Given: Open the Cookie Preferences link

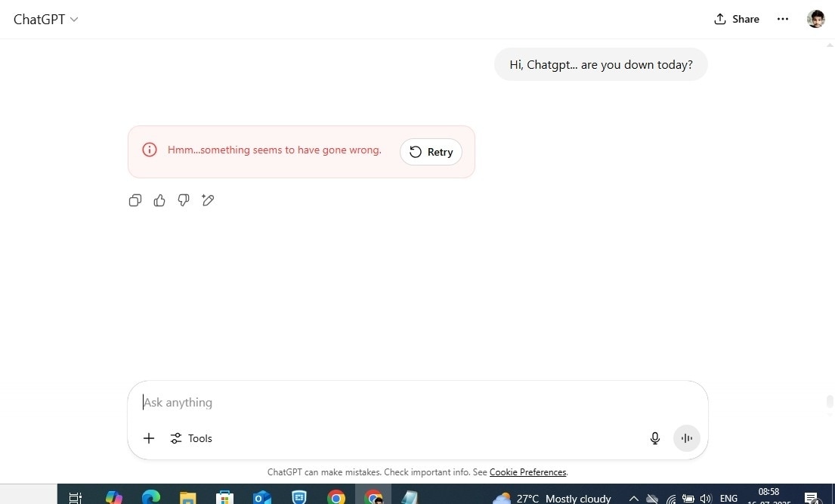Looking at the screenshot, I should (x=527, y=472).
